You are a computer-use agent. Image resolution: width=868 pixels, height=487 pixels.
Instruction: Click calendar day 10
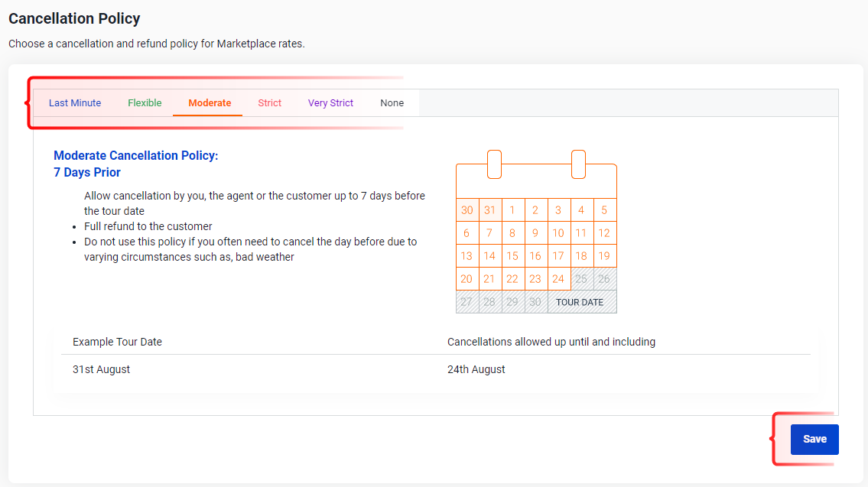tap(558, 233)
